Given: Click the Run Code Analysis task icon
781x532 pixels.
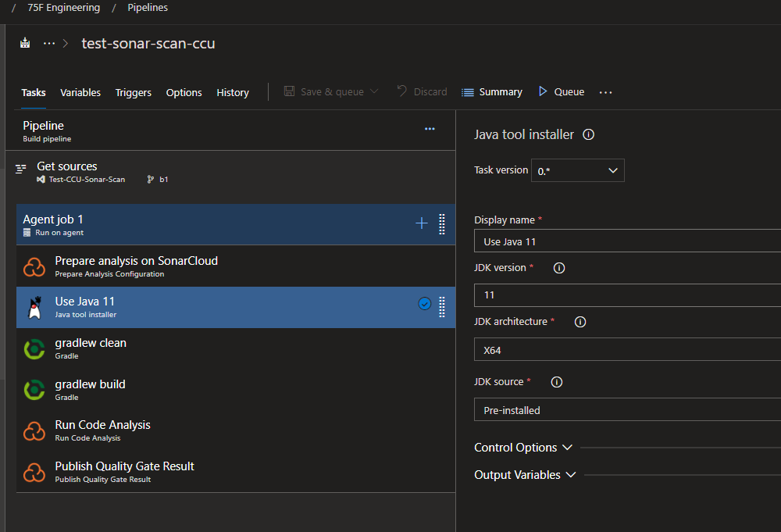Looking at the screenshot, I should click(x=34, y=430).
